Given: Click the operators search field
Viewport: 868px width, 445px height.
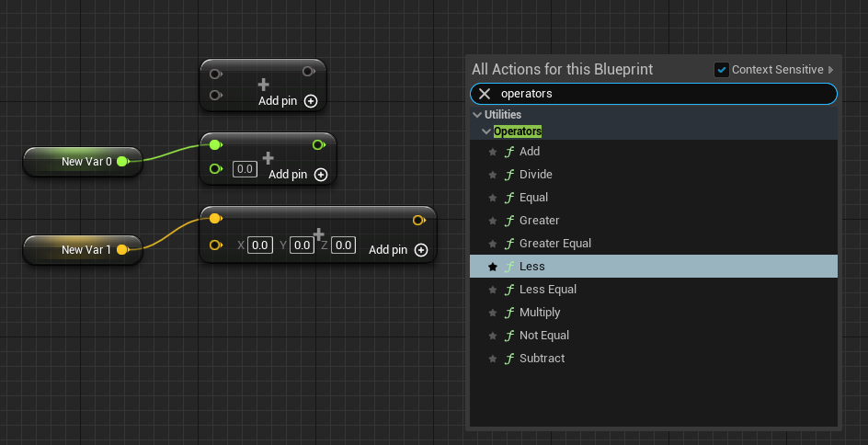Looking at the screenshot, I should (653, 94).
